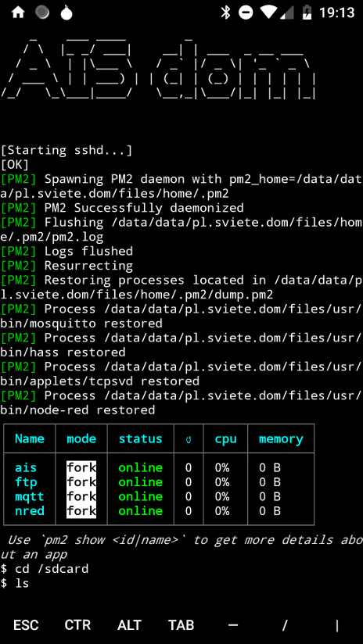The image size is (363, 644).
Task: Tap the clock showing 19:13
Action: tap(337, 13)
